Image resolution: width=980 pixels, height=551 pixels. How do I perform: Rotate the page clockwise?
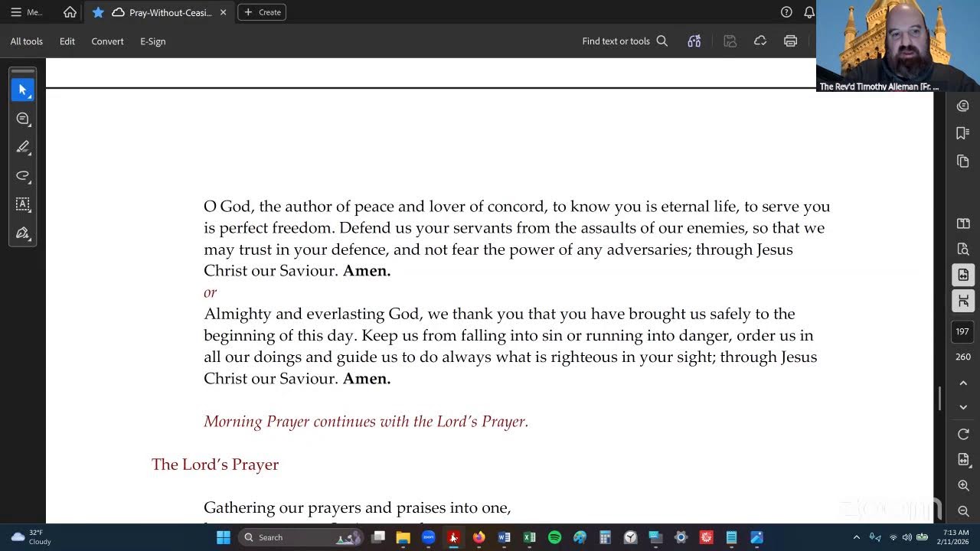pyautogui.click(x=963, y=434)
